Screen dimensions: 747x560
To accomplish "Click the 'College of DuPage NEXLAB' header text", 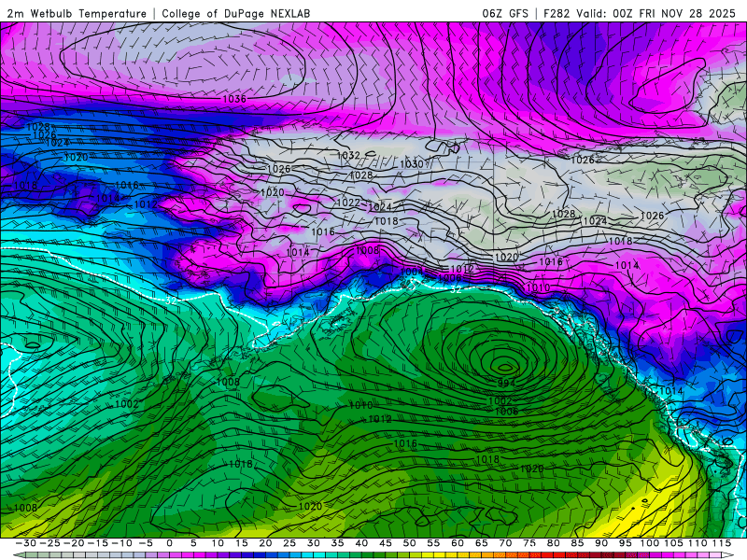I will pos(236,14).
